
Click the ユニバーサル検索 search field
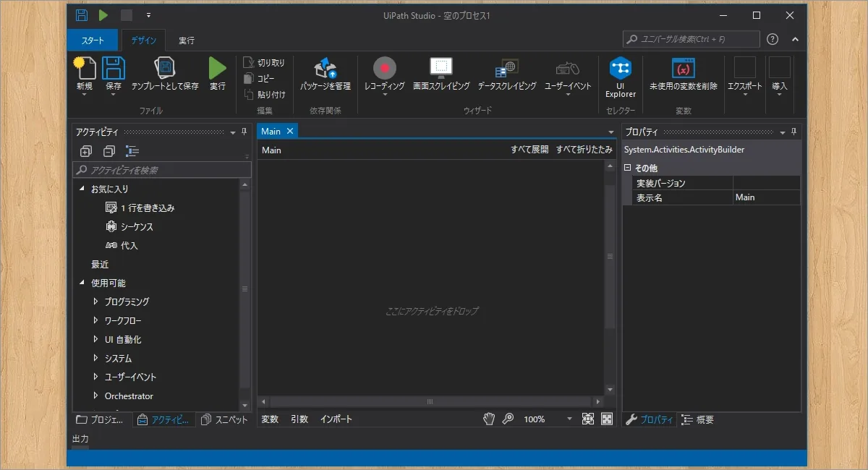[691, 39]
